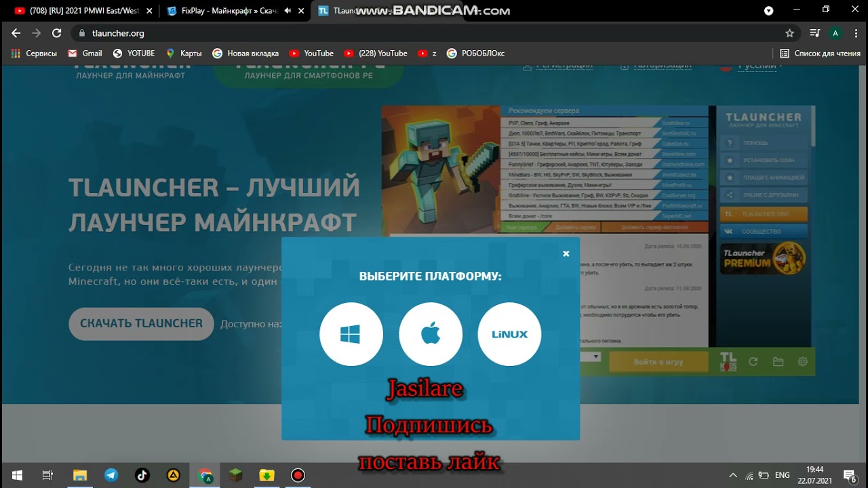This screenshot has height=488, width=868.
Task: Open the yellow triangle app on taskbar
Action: click(x=174, y=475)
